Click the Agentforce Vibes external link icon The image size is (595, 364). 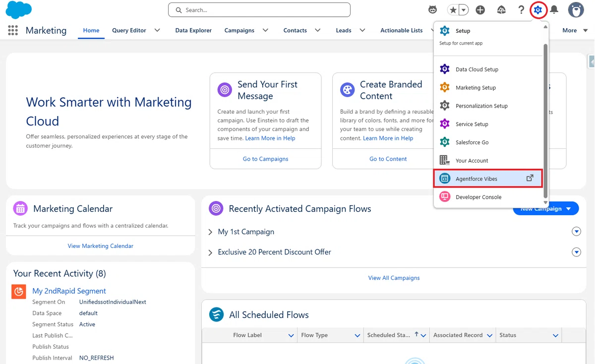(x=530, y=178)
